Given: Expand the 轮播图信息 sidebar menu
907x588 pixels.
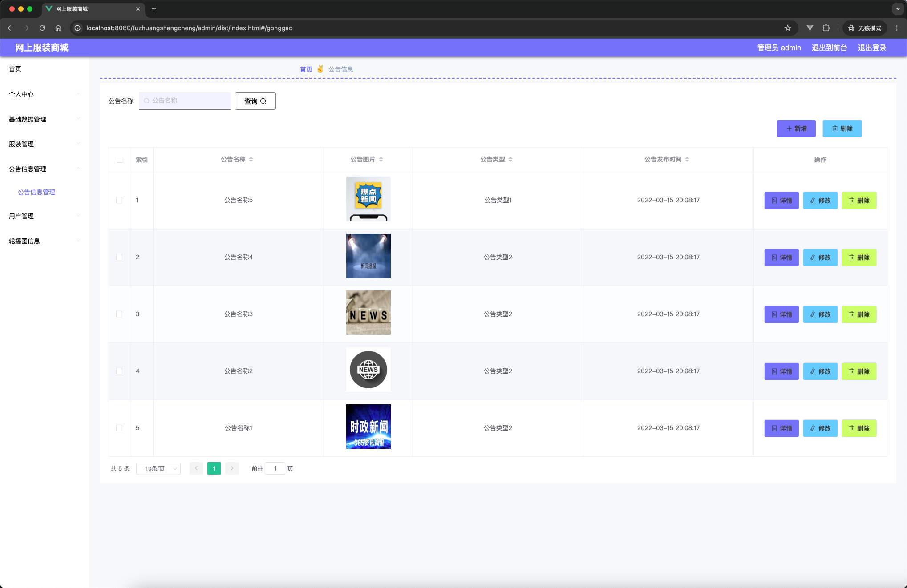Looking at the screenshot, I should point(45,241).
